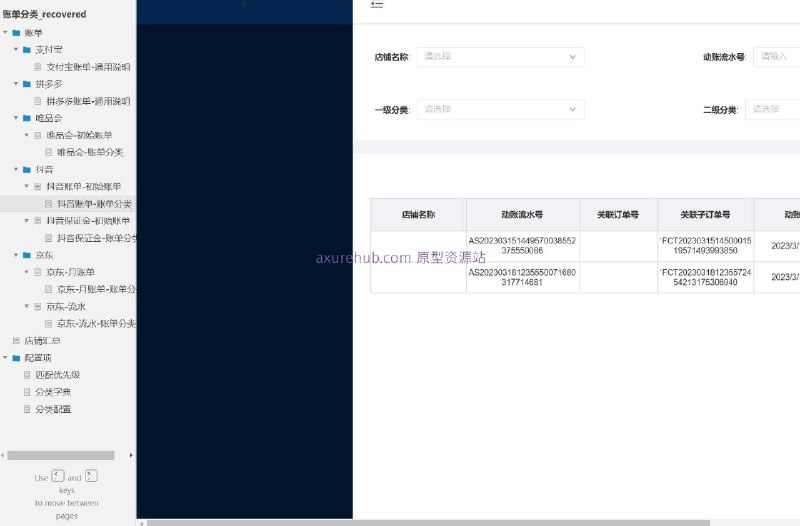Select the FCT cell ending 54213175306940
Screen dimensions: 800x526
706,277
